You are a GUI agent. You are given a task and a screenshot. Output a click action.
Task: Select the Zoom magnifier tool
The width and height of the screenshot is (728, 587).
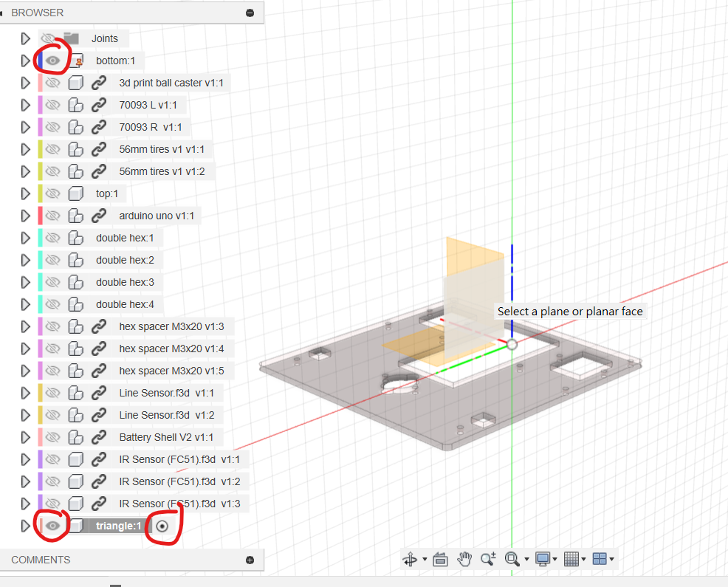coord(488,559)
